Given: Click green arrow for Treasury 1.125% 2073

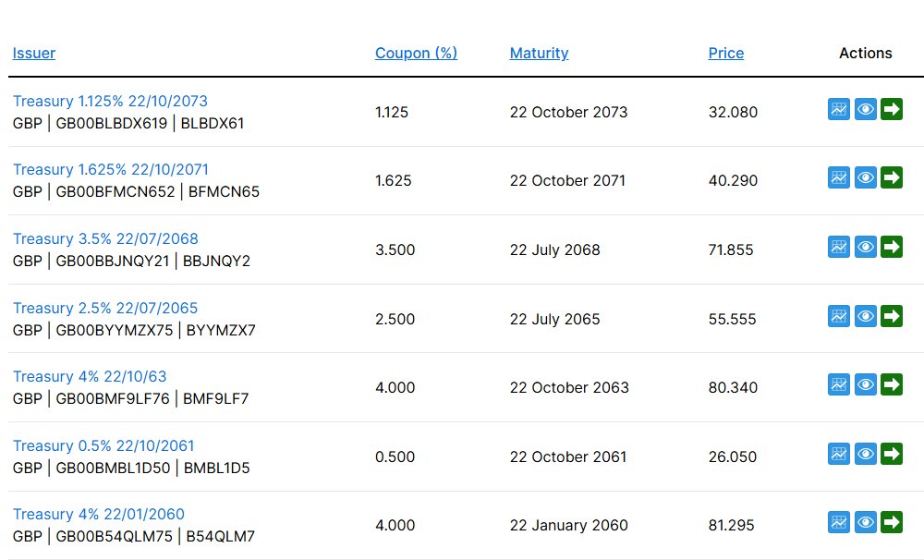Looking at the screenshot, I should [x=892, y=109].
